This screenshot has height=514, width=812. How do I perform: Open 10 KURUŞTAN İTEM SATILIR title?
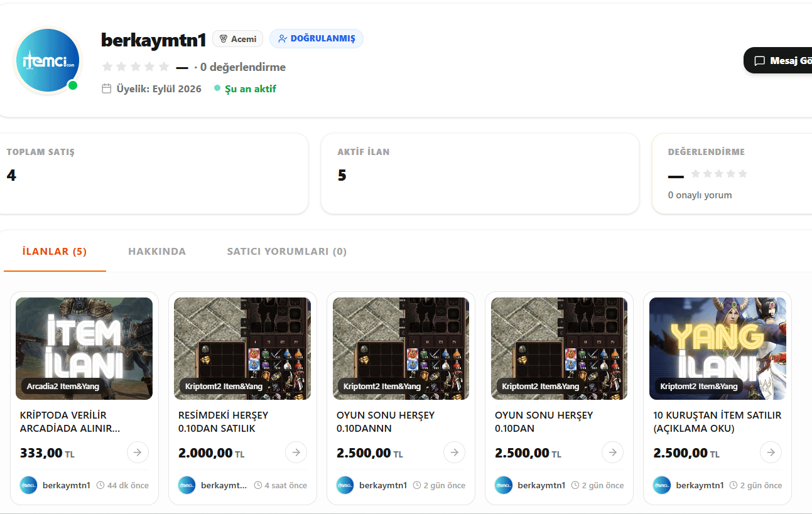coord(717,422)
